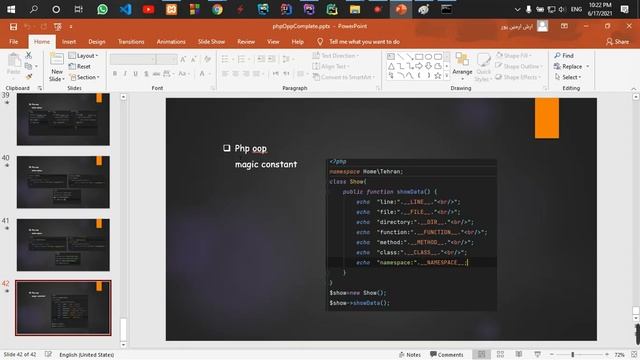Image resolution: width=640 pixels, height=360 pixels.
Task: Click the Arrange icon in Drawing group
Action: [x=462, y=59]
